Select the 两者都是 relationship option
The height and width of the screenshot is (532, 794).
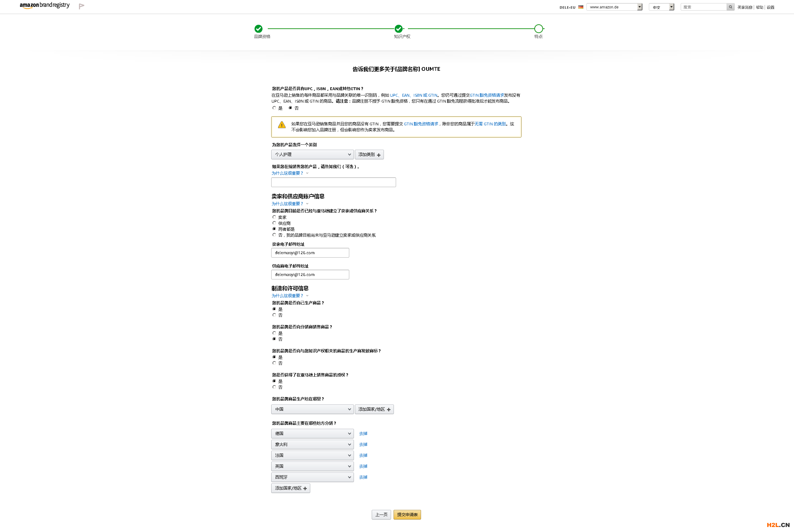(x=274, y=229)
